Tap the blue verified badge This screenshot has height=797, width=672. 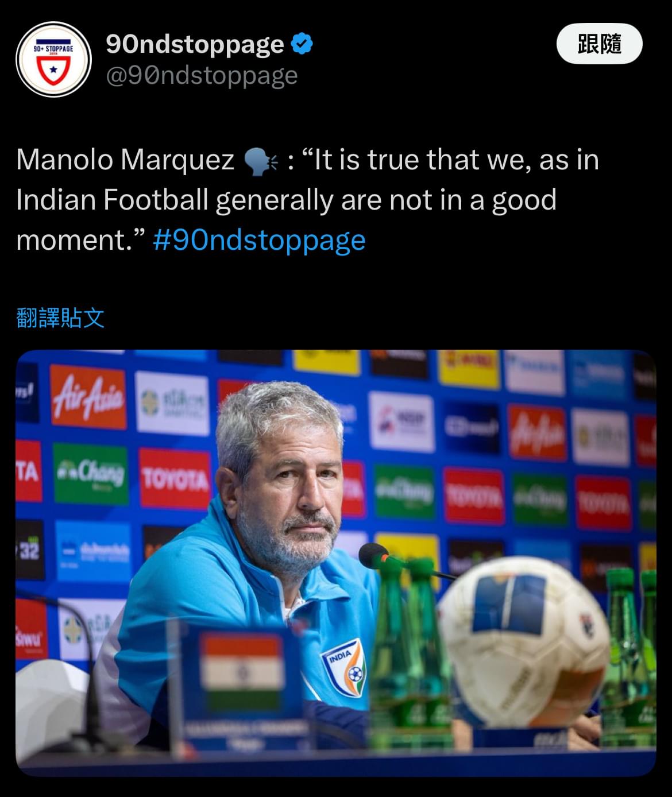302,44
